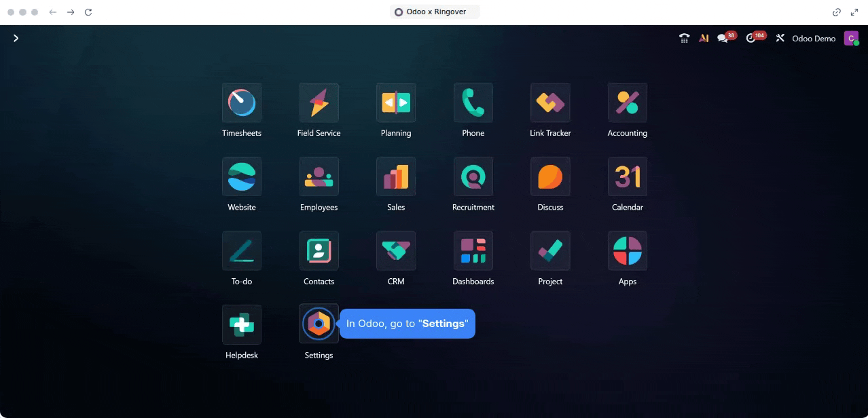Open the Apps module

click(628, 250)
